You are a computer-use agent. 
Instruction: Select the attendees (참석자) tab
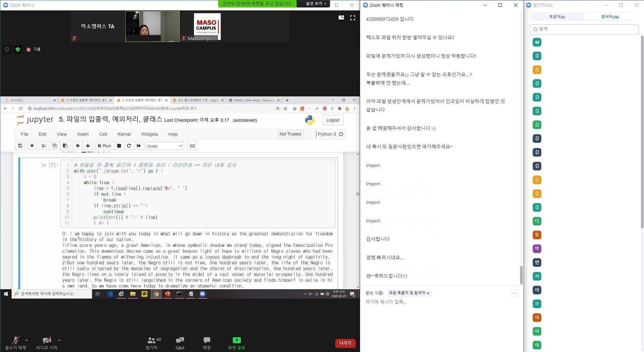coord(610,17)
